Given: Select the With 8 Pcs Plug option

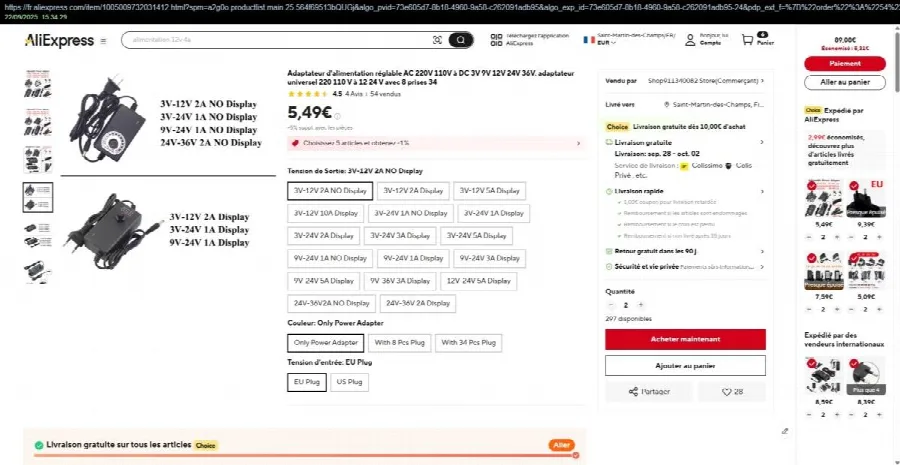Looking at the screenshot, I should coord(399,343).
